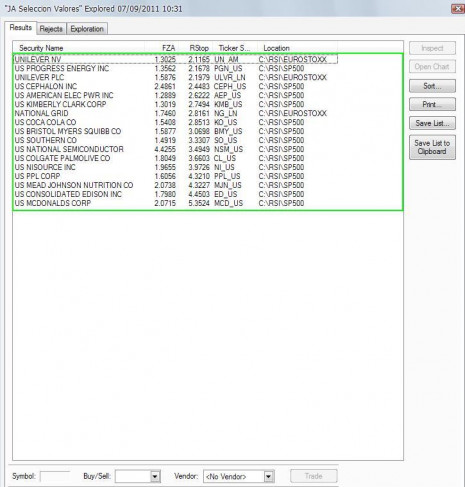Viewport: 465px width, 487px height.
Task: Select the US COCA COLA CO row
Action: (x=176, y=122)
